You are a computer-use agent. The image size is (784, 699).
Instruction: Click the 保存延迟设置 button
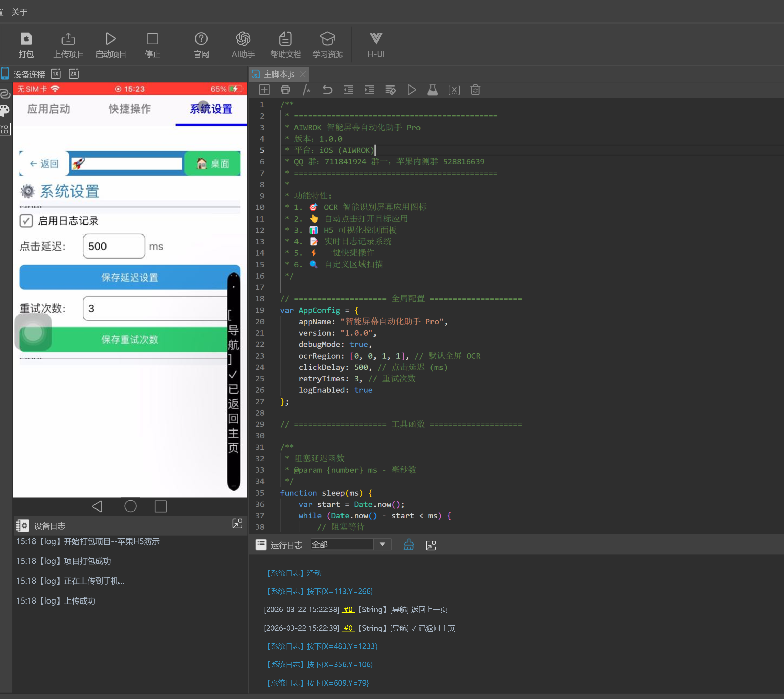click(130, 277)
